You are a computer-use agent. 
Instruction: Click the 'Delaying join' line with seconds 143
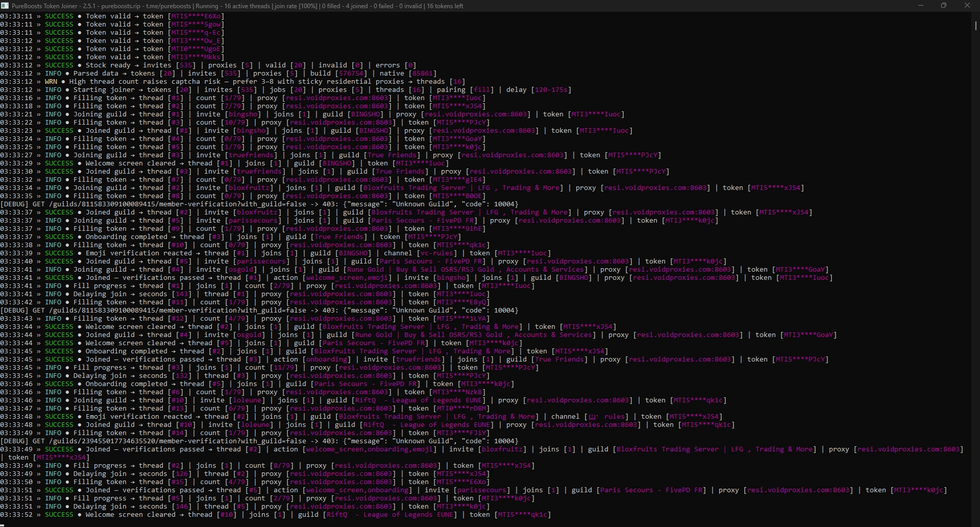point(245,294)
